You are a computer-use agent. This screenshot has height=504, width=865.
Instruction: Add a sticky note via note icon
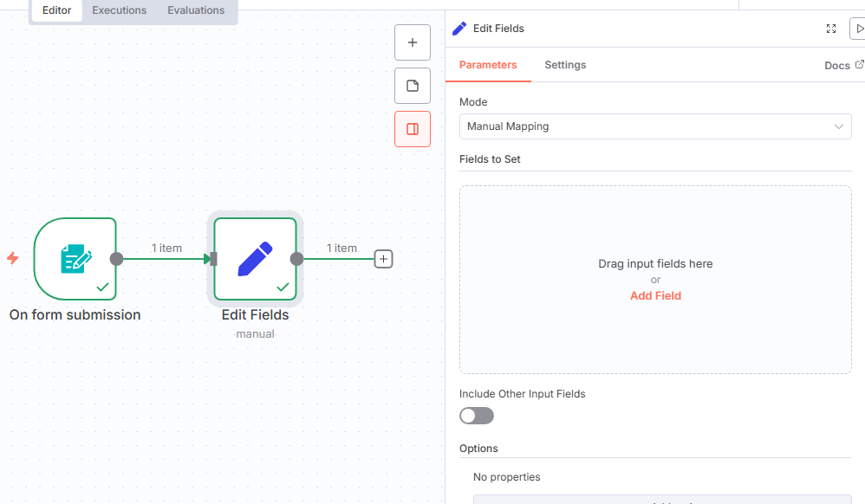click(x=413, y=86)
